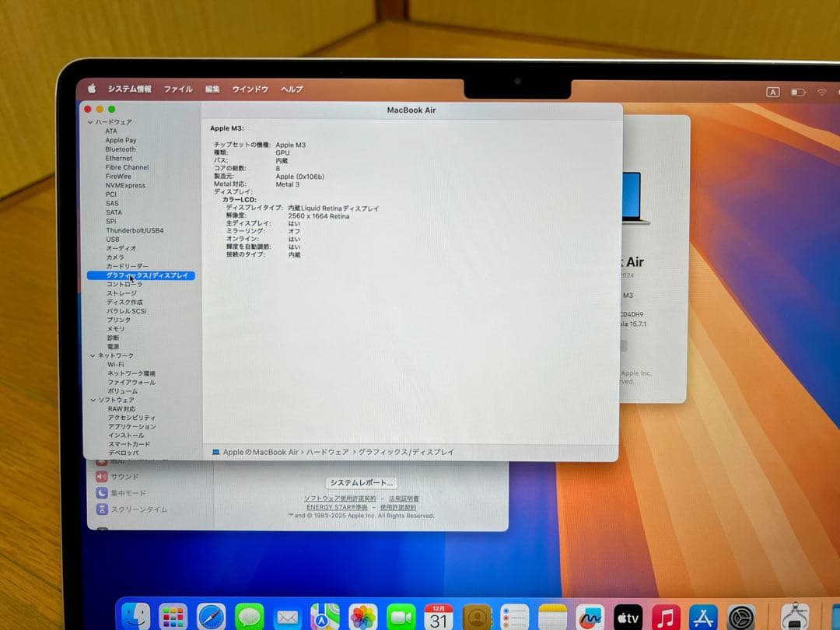The width and height of the screenshot is (840, 630).
Task: Select スクリーンタイム in the settings sidebar behind
Action: [x=132, y=509]
